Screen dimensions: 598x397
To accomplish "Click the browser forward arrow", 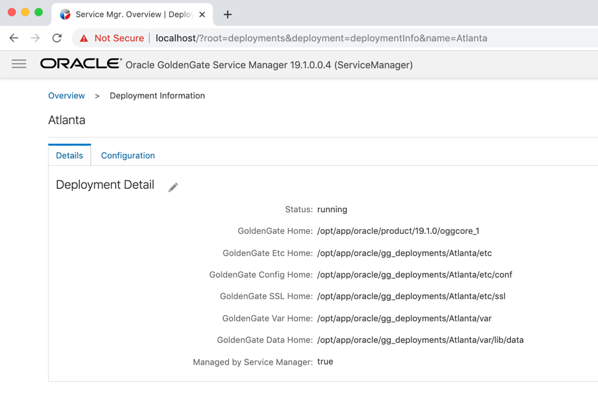I will pyautogui.click(x=35, y=38).
